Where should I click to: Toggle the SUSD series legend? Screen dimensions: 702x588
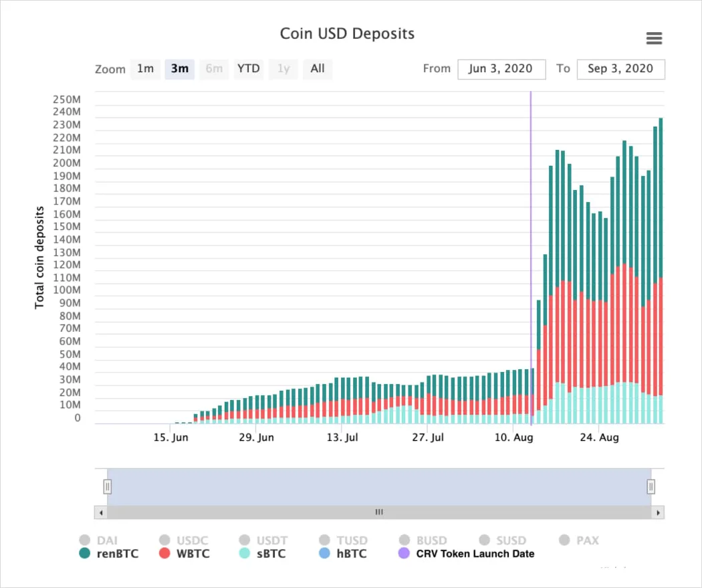pos(503,540)
